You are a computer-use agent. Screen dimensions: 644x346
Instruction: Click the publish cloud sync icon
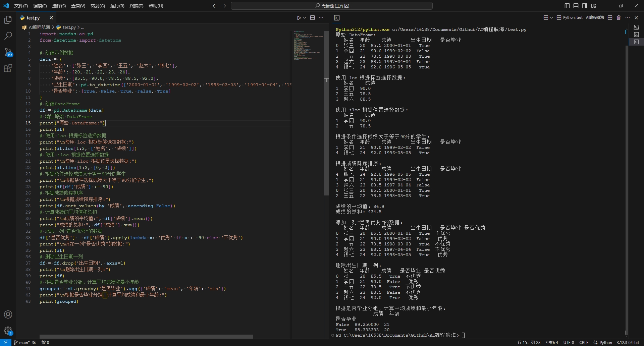pos(34,342)
